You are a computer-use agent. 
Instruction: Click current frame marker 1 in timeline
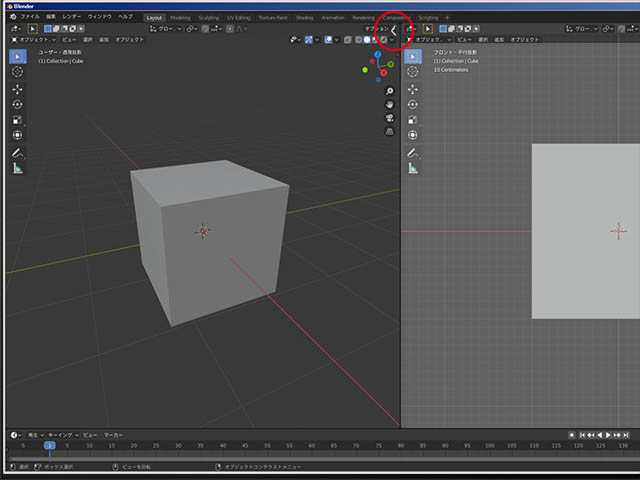[50, 446]
